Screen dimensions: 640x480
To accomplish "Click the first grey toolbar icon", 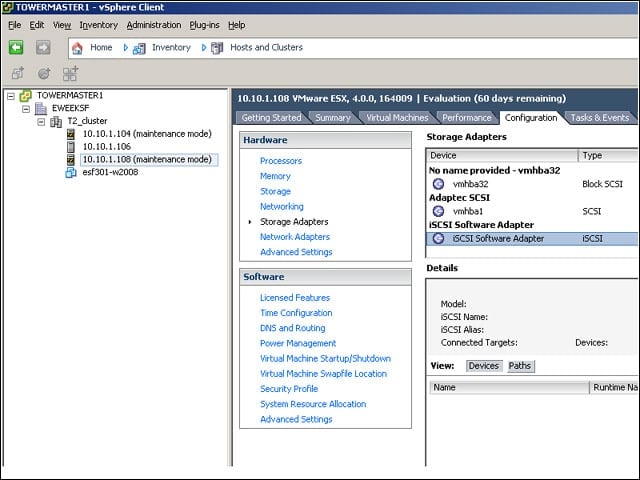I will click(x=18, y=73).
